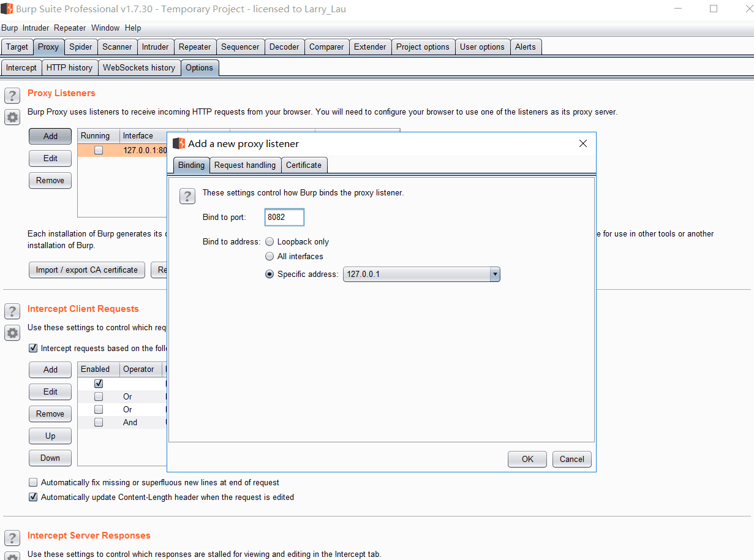Image resolution: width=754 pixels, height=560 pixels.
Task: Select the Binding tab in dialog
Action: point(191,165)
